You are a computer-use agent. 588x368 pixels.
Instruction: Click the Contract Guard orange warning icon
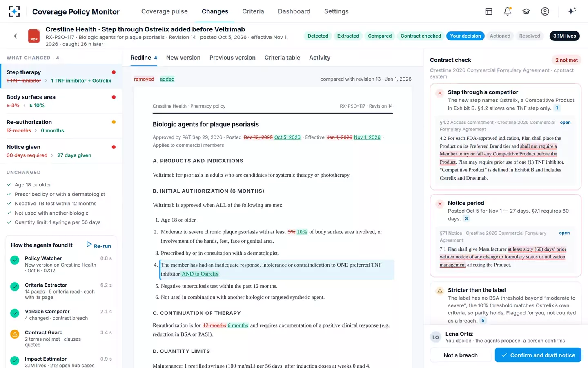(15, 334)
